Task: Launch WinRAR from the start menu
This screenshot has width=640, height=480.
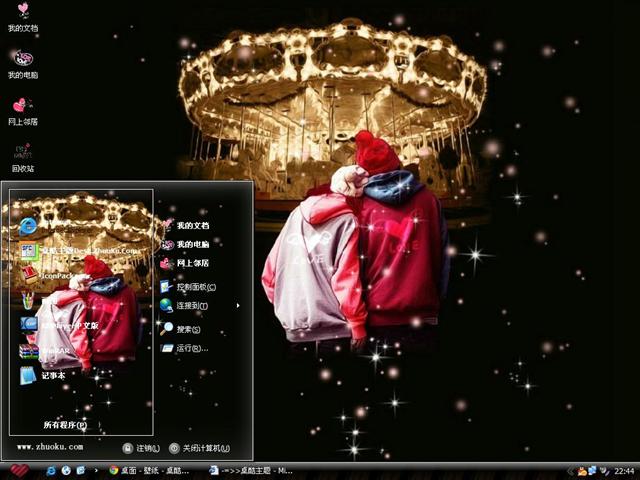Action: click(x=45, y=351)
